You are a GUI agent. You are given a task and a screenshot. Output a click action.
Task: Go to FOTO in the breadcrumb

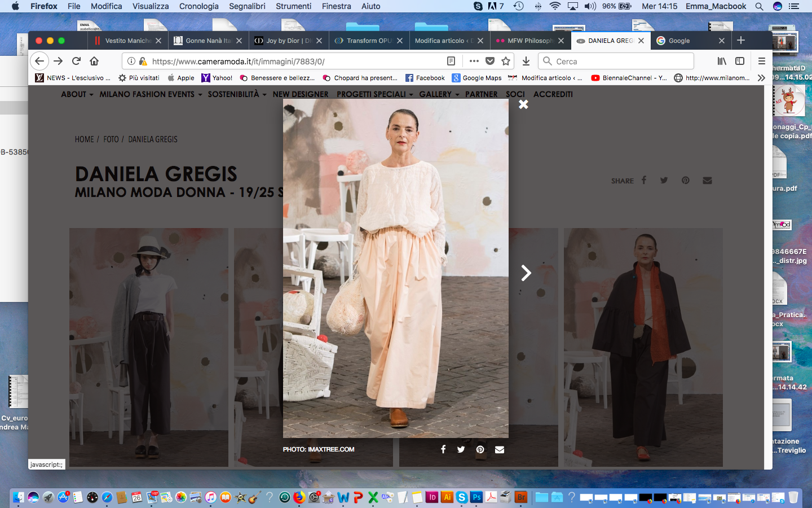point(111,139)
